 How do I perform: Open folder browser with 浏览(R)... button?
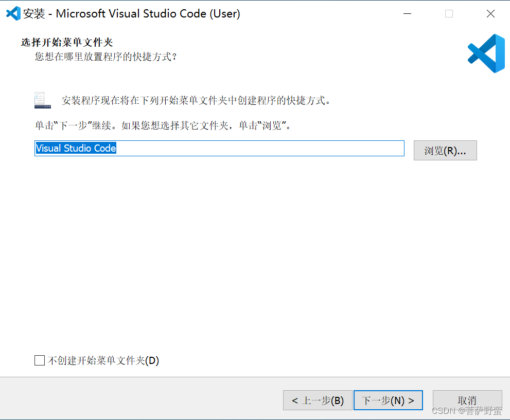[445, 151]
